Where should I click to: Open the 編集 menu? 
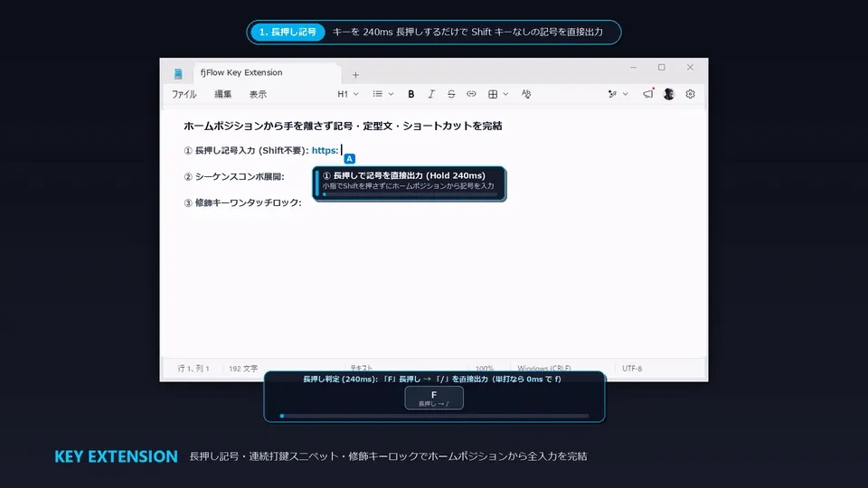pyautogui.click(x=222, y=94)
